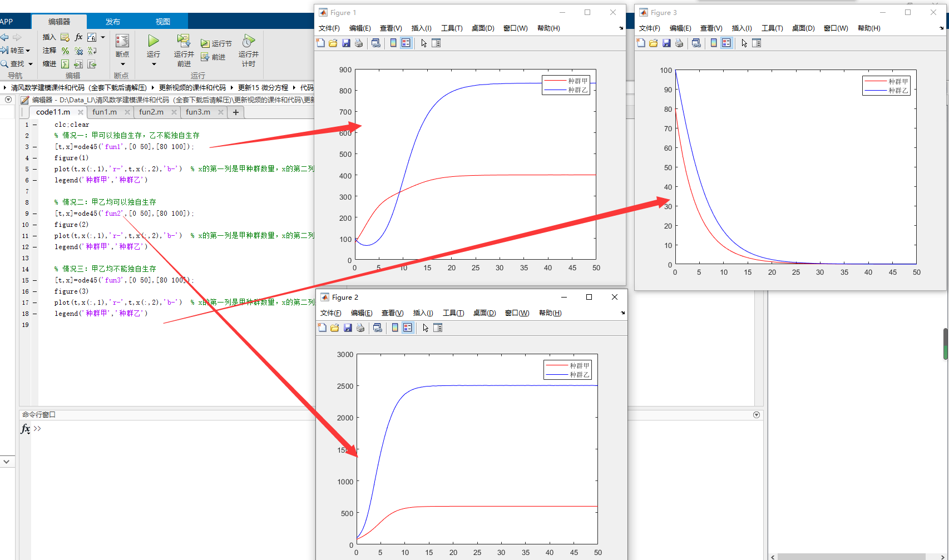Click Open File icon in Figure 3

pos(654,43)
